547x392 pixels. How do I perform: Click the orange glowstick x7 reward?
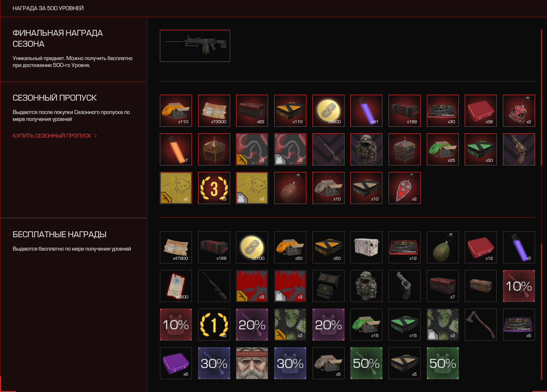point(176,149)
